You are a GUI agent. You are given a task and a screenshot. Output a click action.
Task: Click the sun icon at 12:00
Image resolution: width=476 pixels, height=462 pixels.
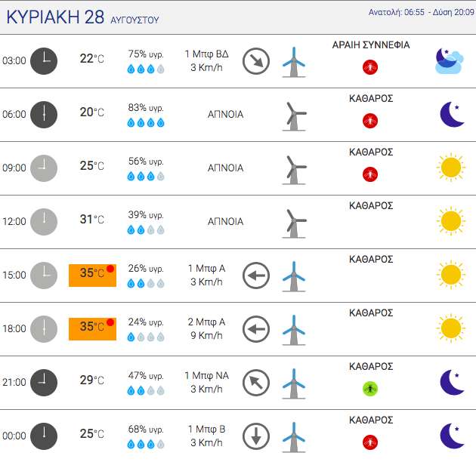(451, 221)
